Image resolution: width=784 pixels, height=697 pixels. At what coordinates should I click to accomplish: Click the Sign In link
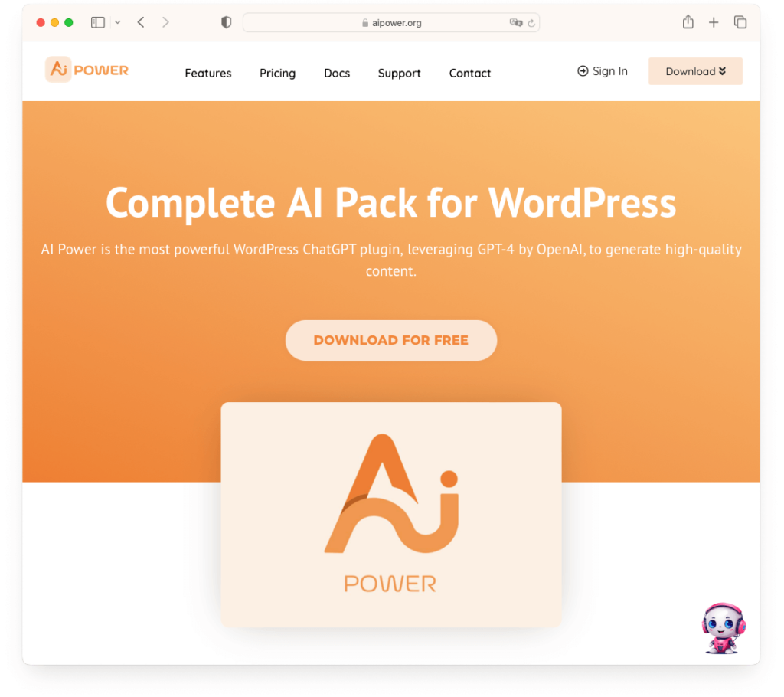pos(603,71)
